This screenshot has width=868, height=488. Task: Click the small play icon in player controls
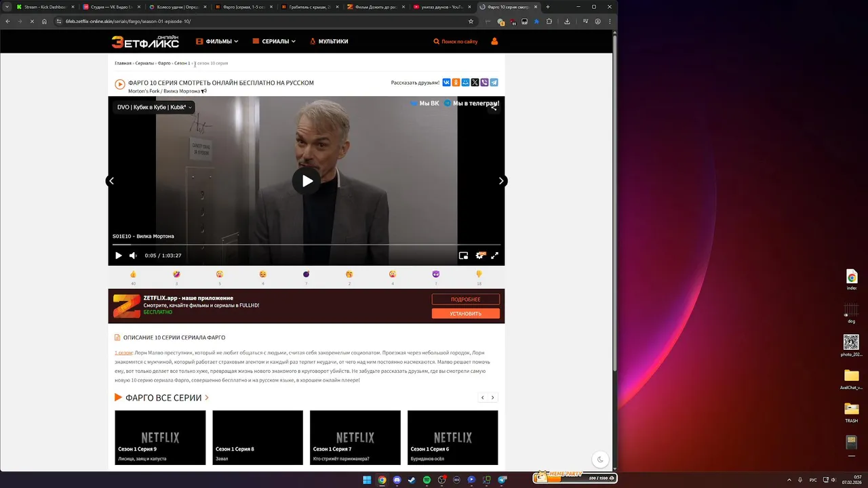(118, 256)
